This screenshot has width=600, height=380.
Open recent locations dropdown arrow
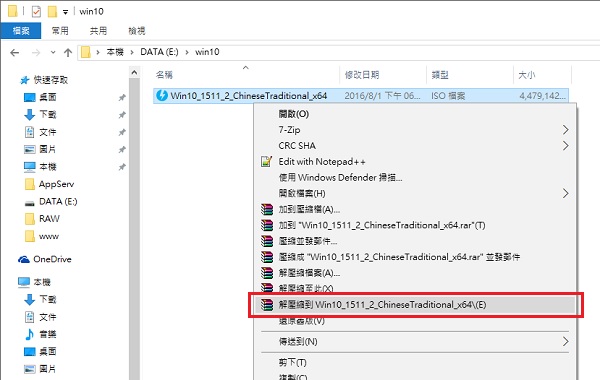point(53,52)
